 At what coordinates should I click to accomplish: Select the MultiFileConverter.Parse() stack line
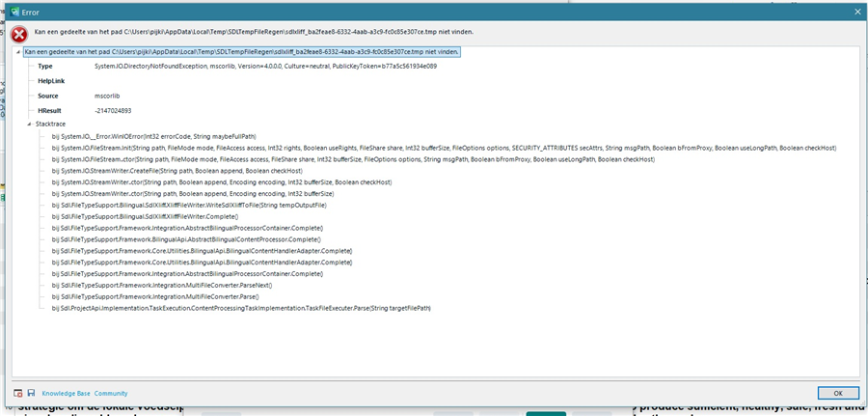tap(155, 297)
